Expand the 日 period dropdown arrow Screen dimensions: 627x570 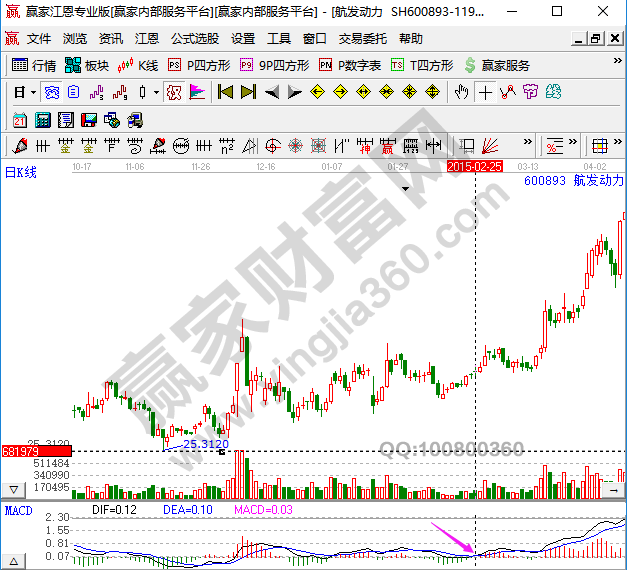pyautogui.click(x=32, y=92)
